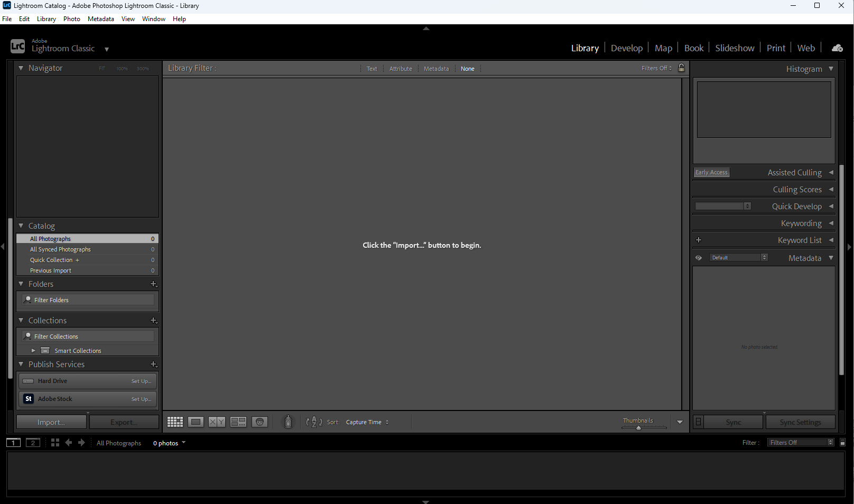
Task: Open the Metadata menu
Action: (101, 19)
